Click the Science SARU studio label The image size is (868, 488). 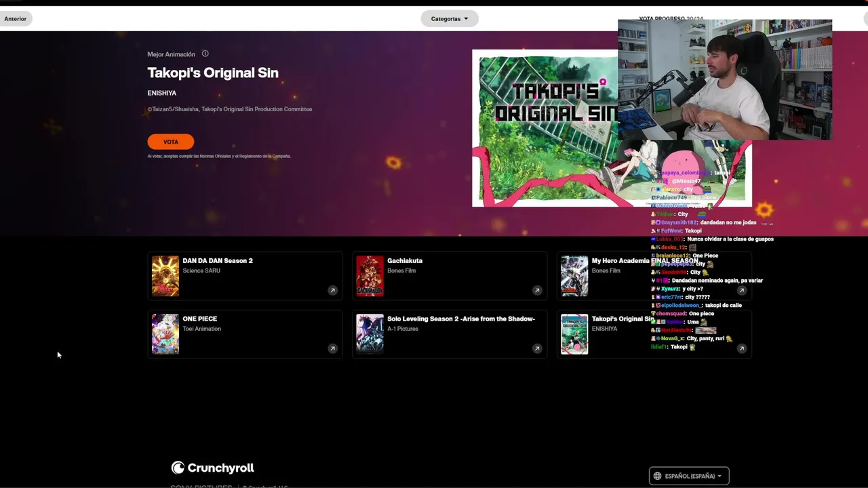tap(201, 271)
